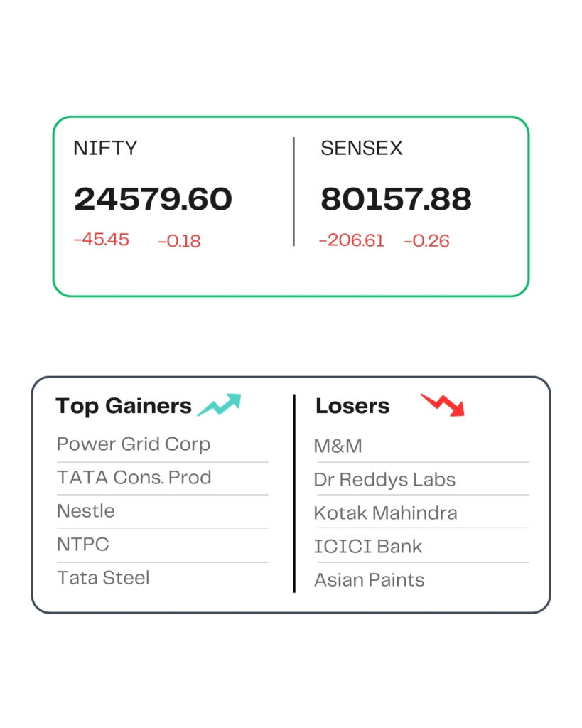Select the NIFTY index label
The width and height of the screenshot is (582, 728).
point(105,148)
